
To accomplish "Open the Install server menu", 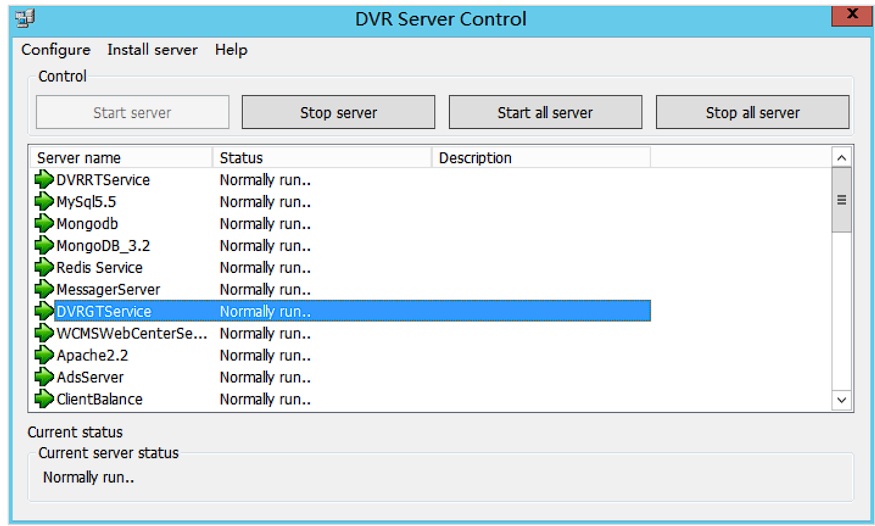I will [152, 50].
